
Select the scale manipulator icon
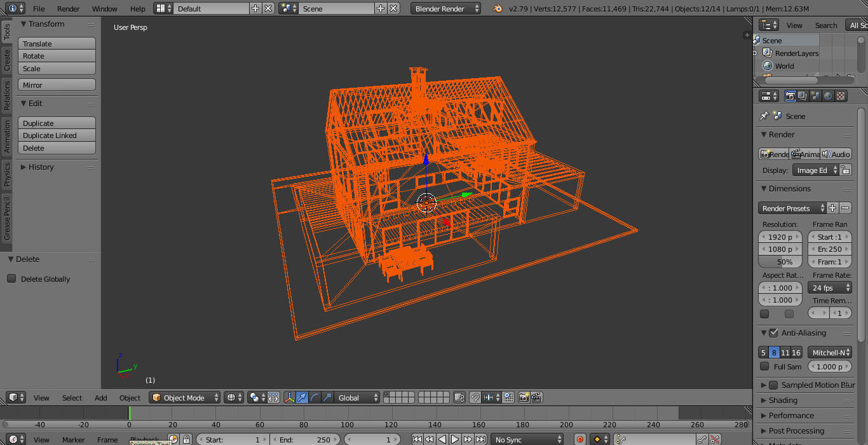click(327, 397)
